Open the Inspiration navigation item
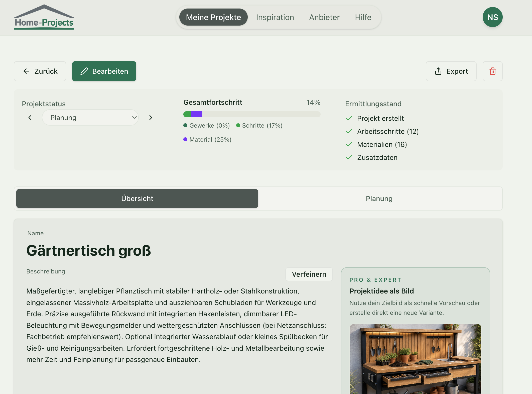 (x=275, y=17)
